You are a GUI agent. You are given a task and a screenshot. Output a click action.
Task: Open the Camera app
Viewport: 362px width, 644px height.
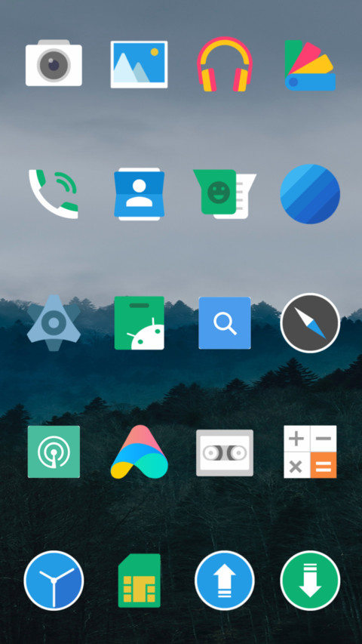pos(54,63)
